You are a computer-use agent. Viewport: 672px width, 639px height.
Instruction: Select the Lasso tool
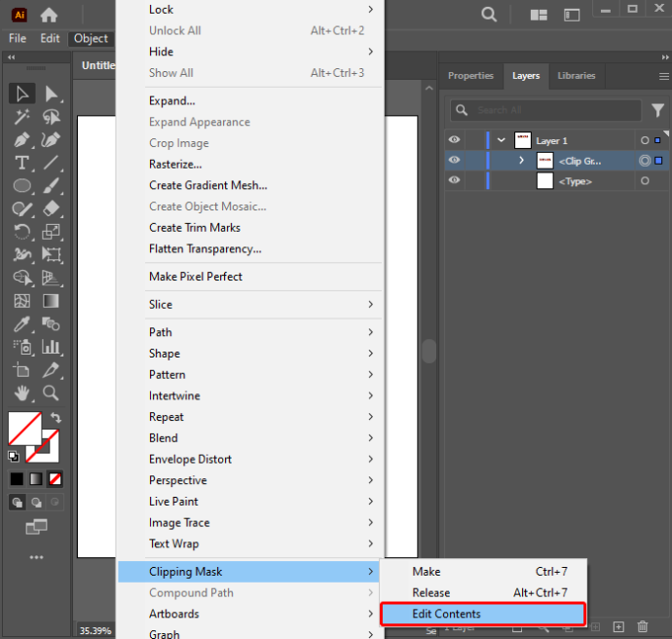pyautogui.click(x=51, y=117)
